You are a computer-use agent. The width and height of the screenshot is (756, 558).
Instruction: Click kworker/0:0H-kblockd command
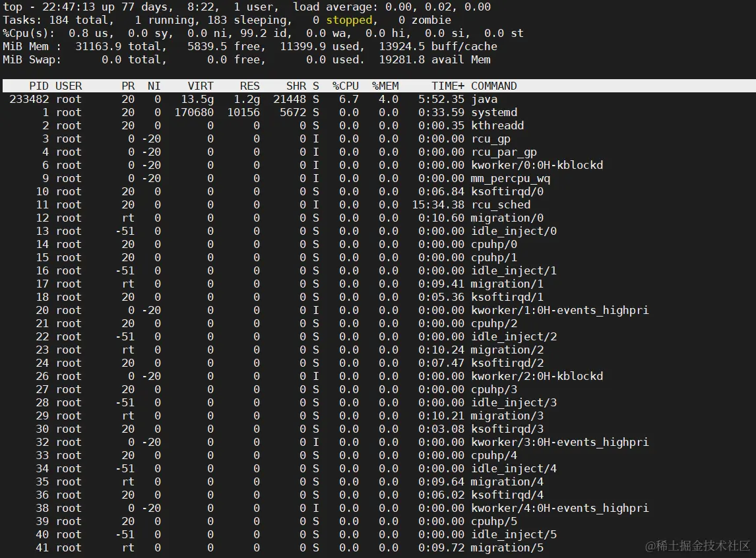(x=537, y=165)
